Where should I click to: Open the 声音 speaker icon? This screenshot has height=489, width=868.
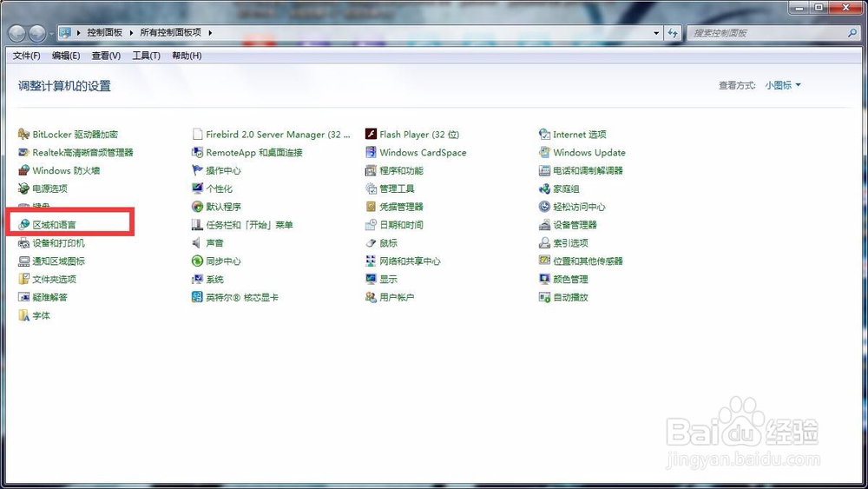click(x=198, y=242)
